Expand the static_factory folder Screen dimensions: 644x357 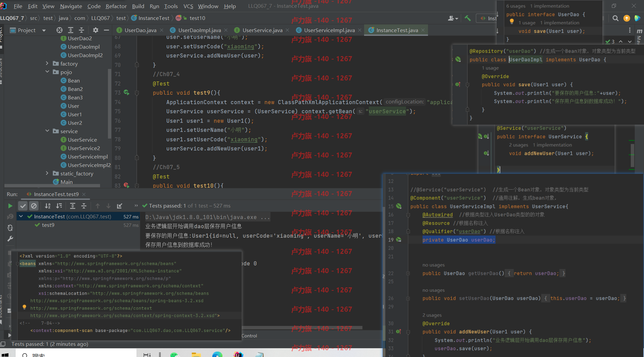(x=47, y=173)
